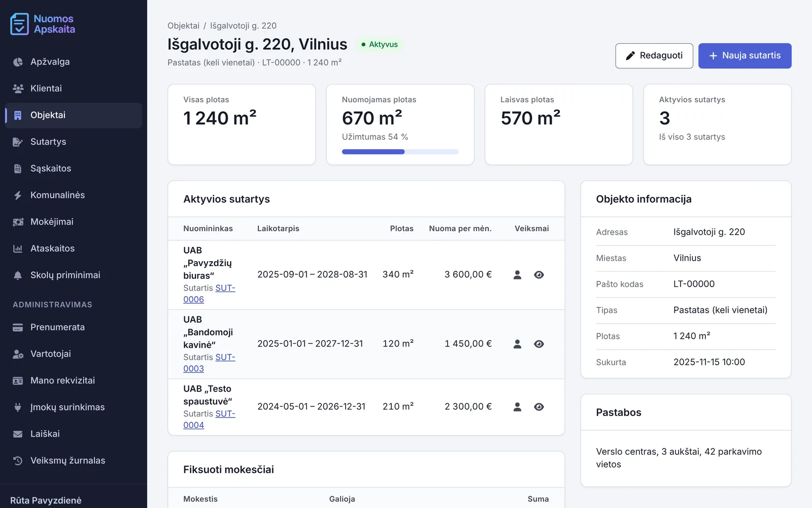Click the Prenumerata card icon

tap(18, 327)
